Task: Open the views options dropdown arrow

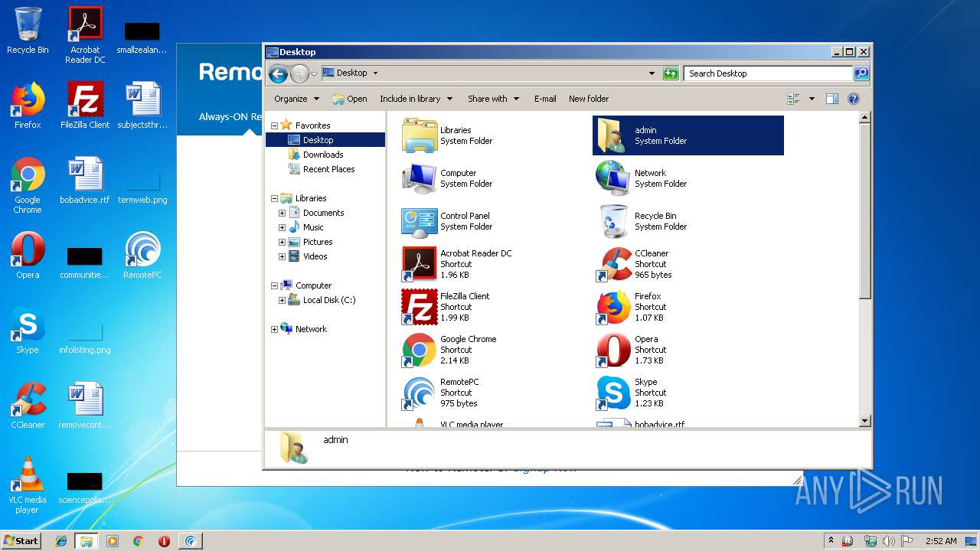Action: 812,99
